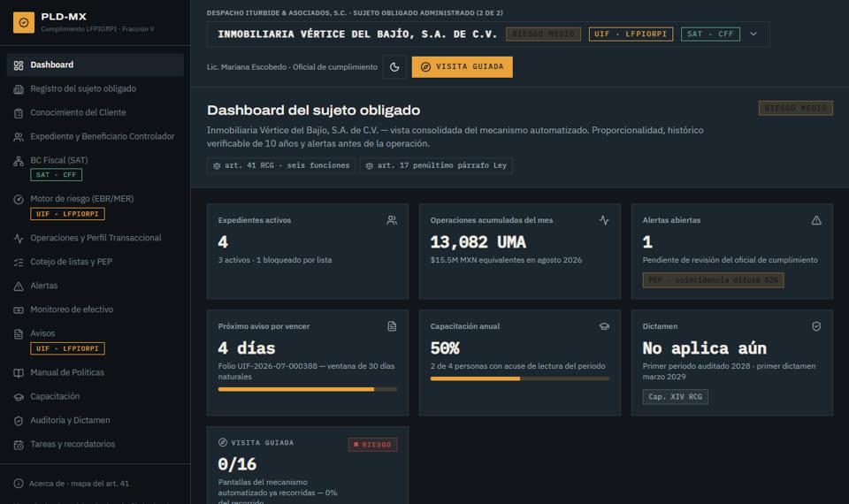Click the Operaciones y Perfil Transaccional pulse icon
Screen dimensions: 849x504
[19, 238]
